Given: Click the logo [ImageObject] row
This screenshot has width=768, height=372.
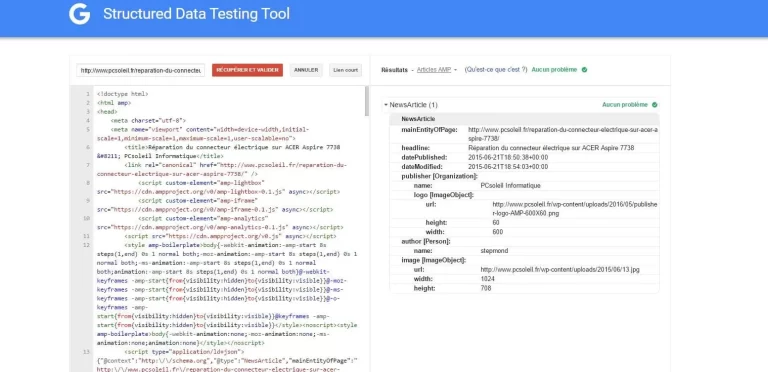Looking at the screenshot, I should (x=524, y=195).
